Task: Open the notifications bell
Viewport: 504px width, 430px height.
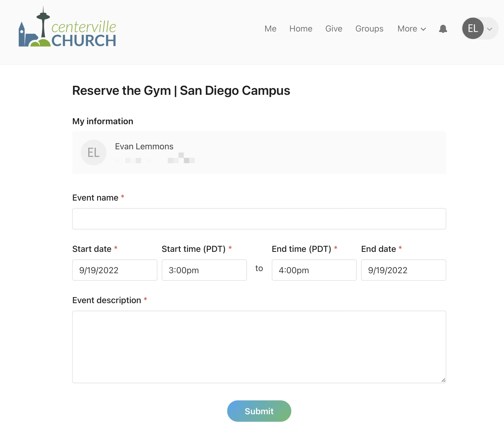Action: (443, 29)
